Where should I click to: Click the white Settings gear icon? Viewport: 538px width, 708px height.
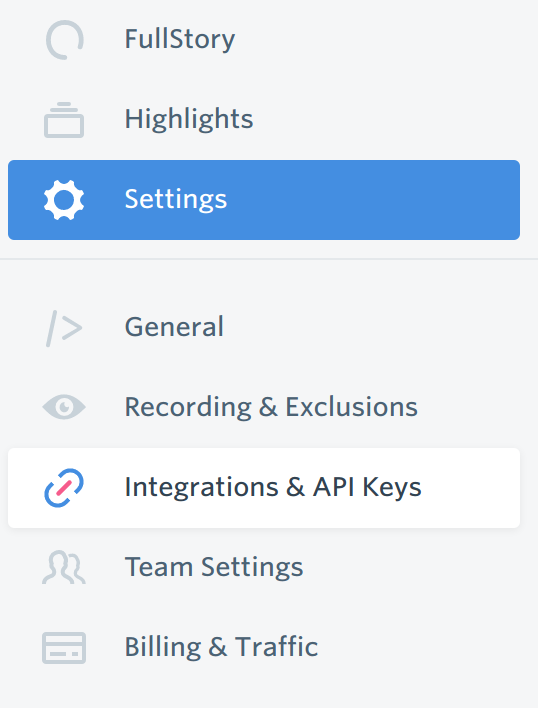[64, 200]
